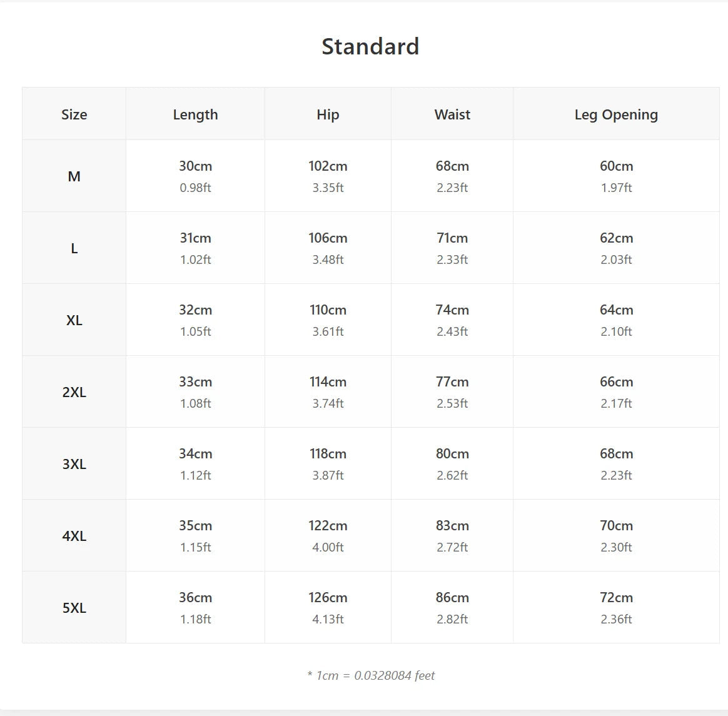Select the 122cm hip cell for 4XL
Viewport: 728px width, 716px height.
[328, 536]
